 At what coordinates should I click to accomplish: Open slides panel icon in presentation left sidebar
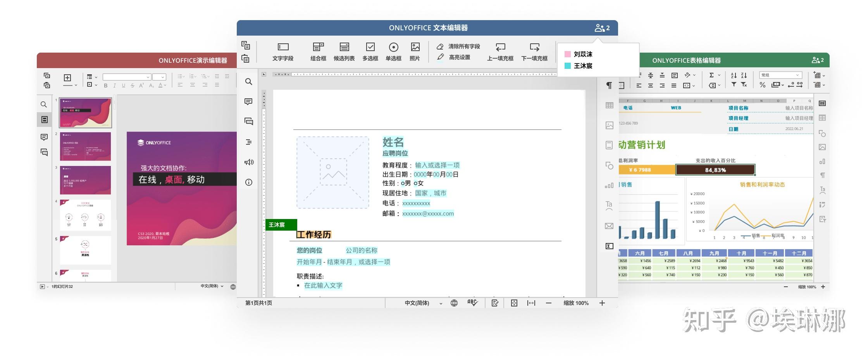coord(44,120)
